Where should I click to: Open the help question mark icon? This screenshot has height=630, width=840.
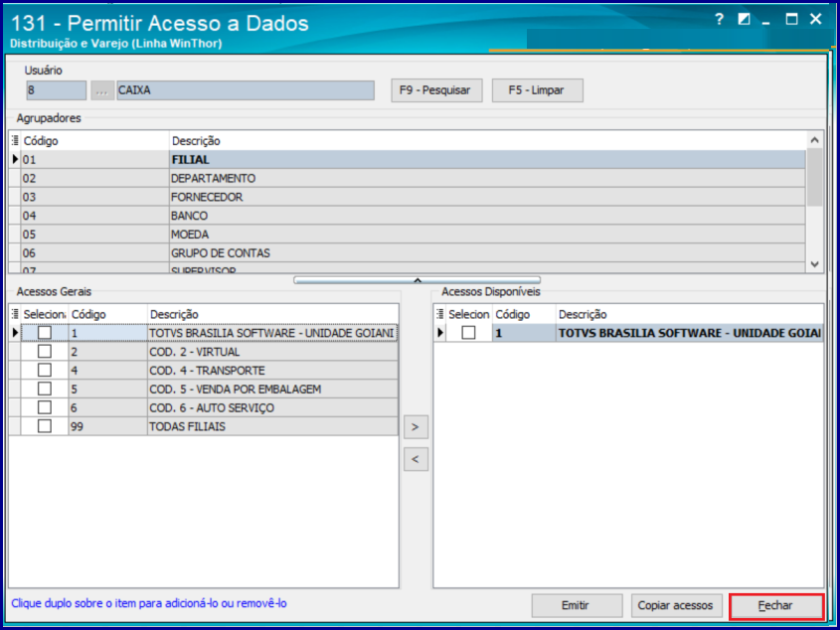(x=720, y=20)
